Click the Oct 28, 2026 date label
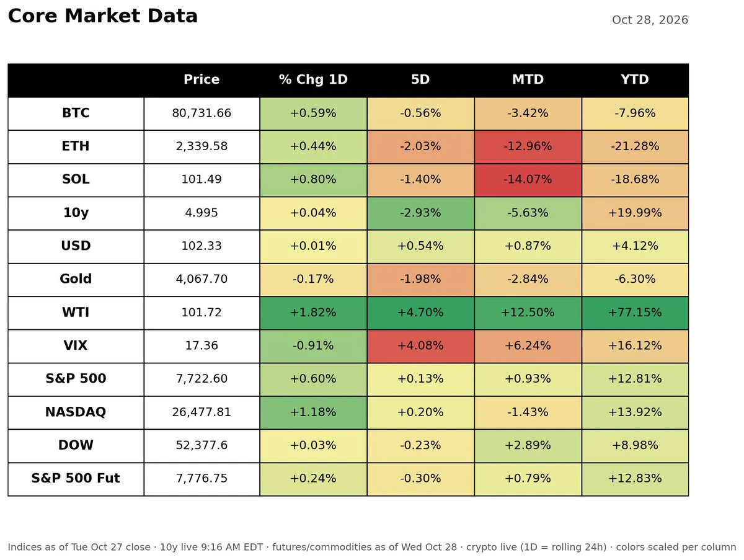 point(650,20)
